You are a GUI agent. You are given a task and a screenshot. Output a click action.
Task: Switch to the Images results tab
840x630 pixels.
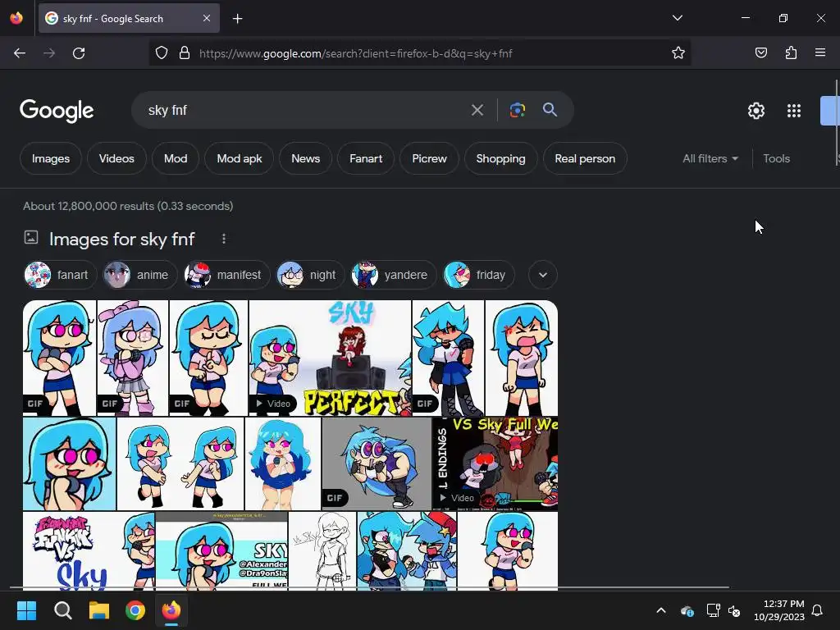(51, 158)
